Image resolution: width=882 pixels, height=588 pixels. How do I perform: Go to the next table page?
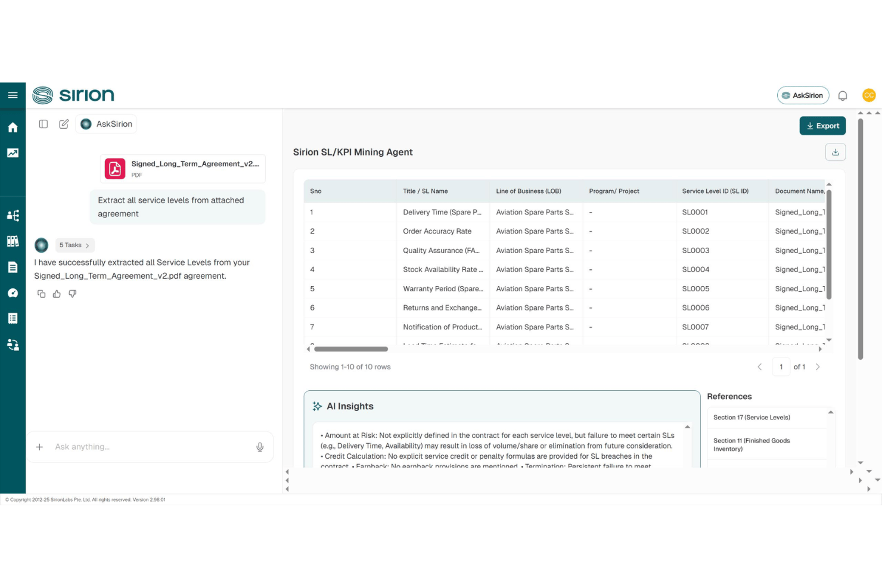[x=818, y=367]
